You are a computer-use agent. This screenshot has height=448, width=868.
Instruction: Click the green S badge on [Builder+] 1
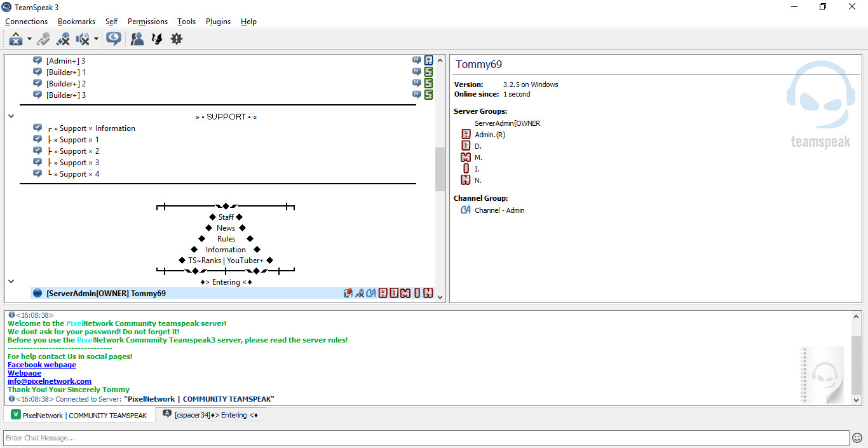point(429,72)
